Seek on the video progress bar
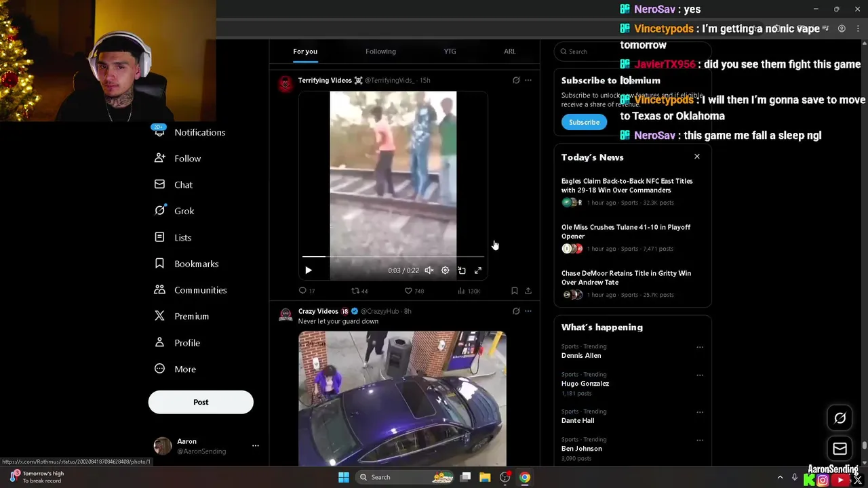The width and height of the screenshot is (868, 488). pyautogui.click(x=393, y=257)
